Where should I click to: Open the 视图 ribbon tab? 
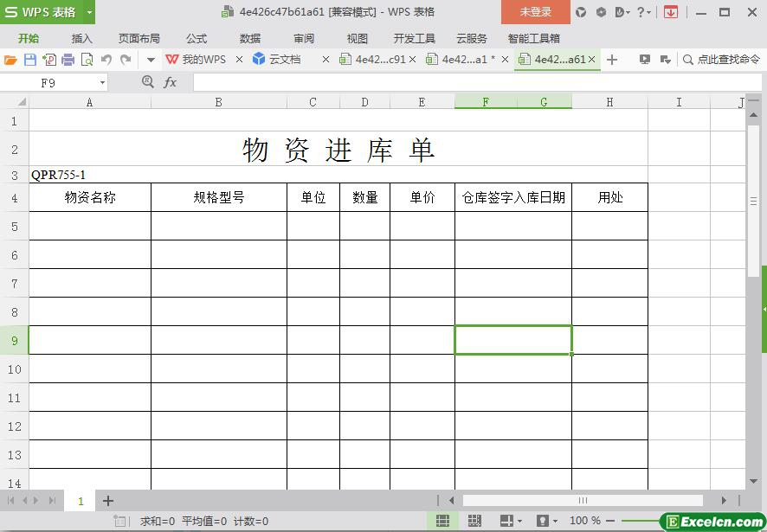click(357, 38)
